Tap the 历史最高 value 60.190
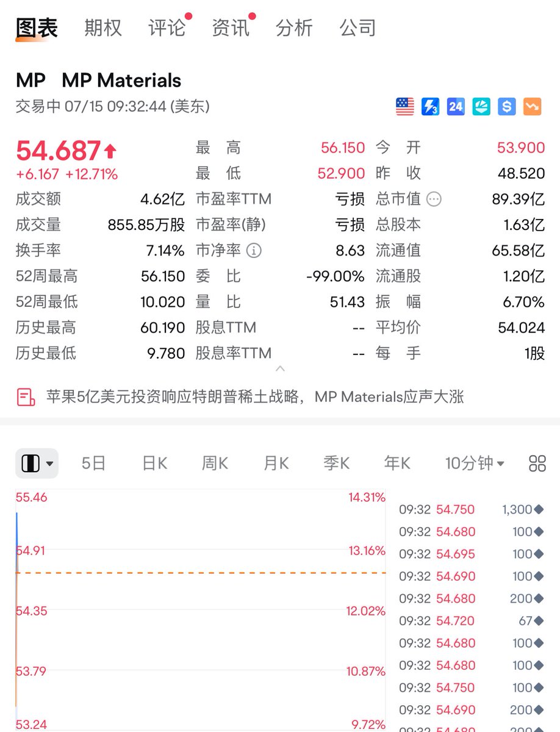 pyautogui.click(x=163, y=327)
